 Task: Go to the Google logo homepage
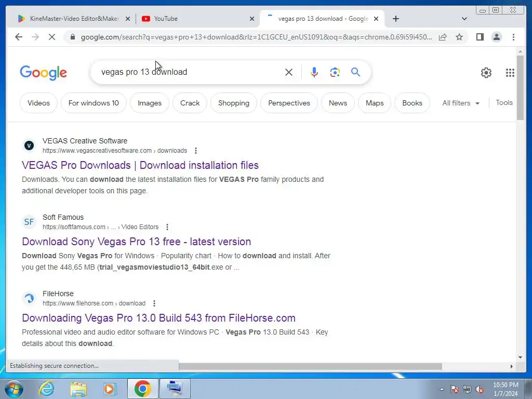click(44, 73)
